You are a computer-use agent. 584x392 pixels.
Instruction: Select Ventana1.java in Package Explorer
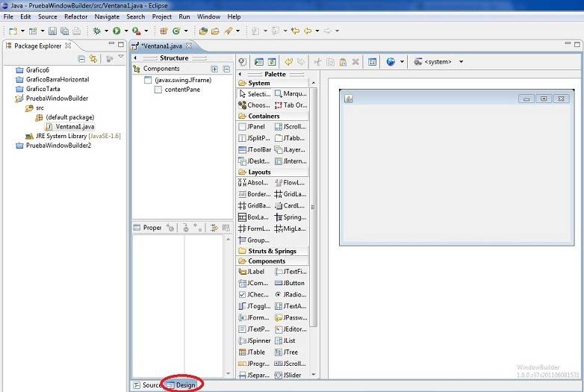tap(73, 126)
